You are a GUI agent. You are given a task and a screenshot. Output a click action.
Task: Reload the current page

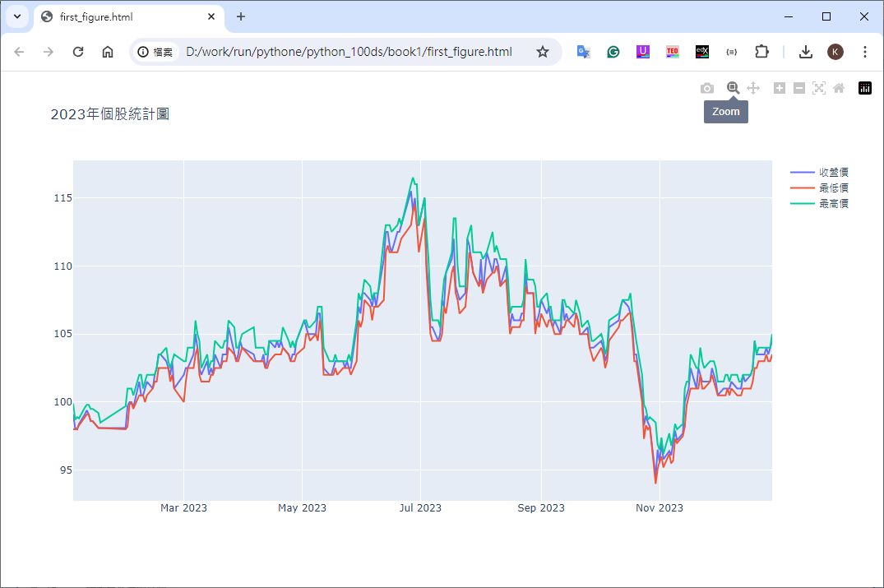(78, 52)
